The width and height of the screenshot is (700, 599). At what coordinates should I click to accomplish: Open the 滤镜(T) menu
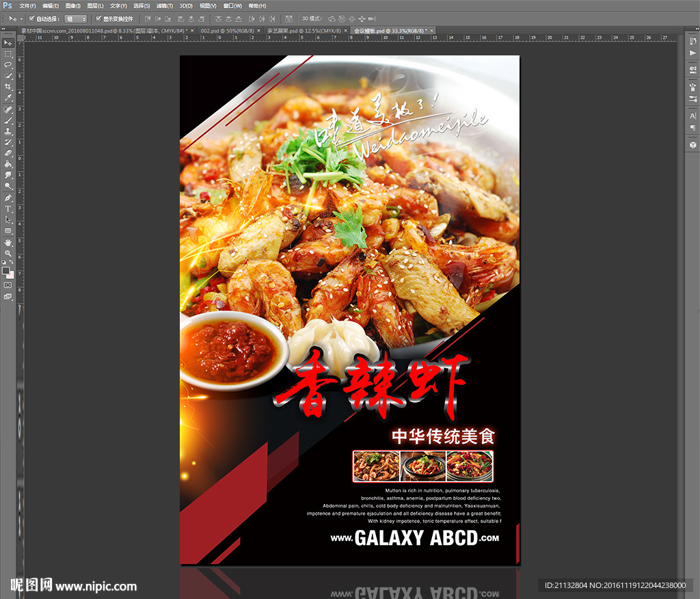pos(164,5)
